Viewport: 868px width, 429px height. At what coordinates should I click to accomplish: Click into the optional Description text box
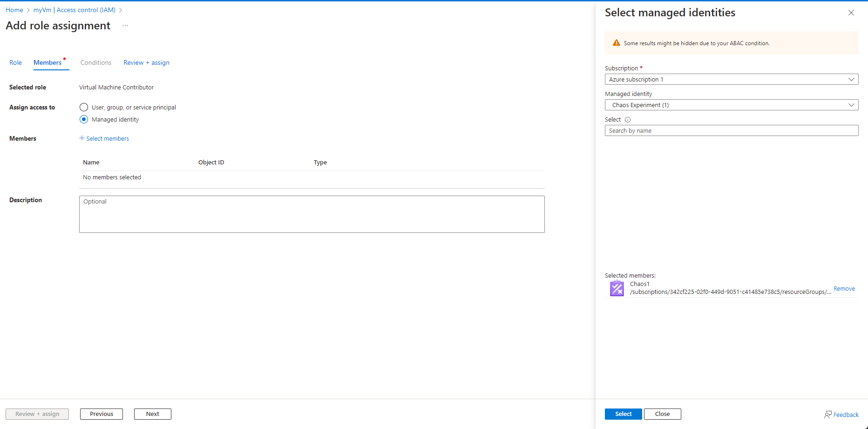pos(312,214)
